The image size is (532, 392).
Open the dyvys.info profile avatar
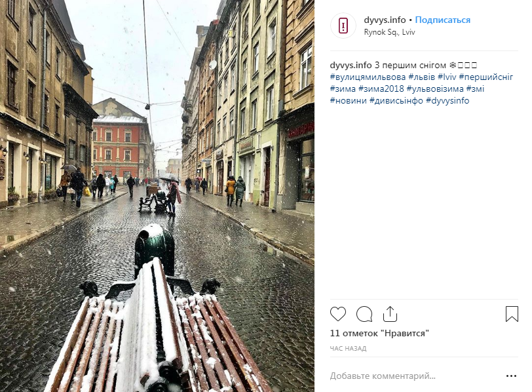(343, 26)
